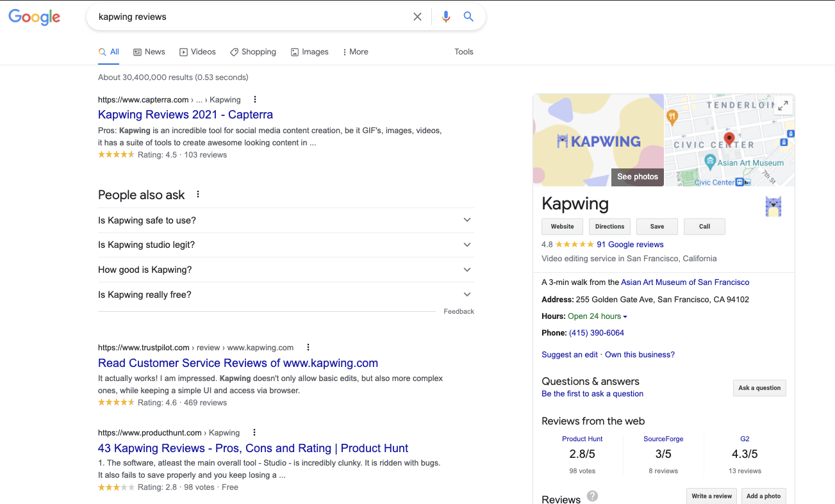Click the help icon next to Reviews
The height and width of the screenshot is (504, 835).
(x=593, y=496)
